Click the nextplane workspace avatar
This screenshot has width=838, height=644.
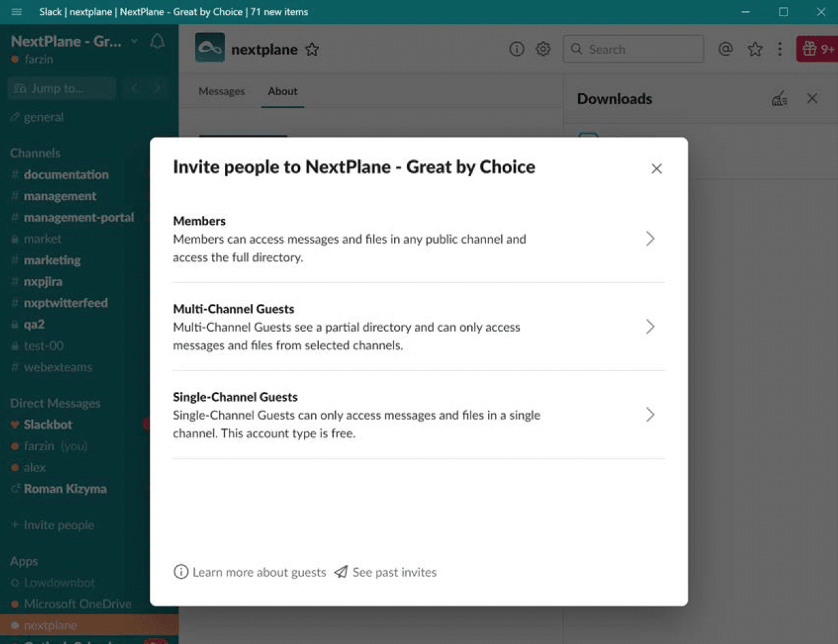[x=209, y=49]
